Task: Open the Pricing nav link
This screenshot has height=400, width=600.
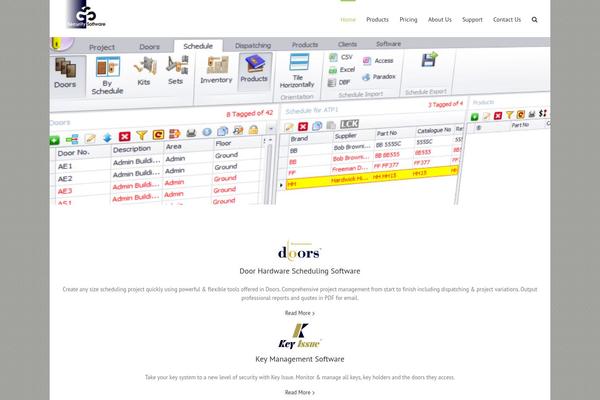Action: tap(408, 20)
